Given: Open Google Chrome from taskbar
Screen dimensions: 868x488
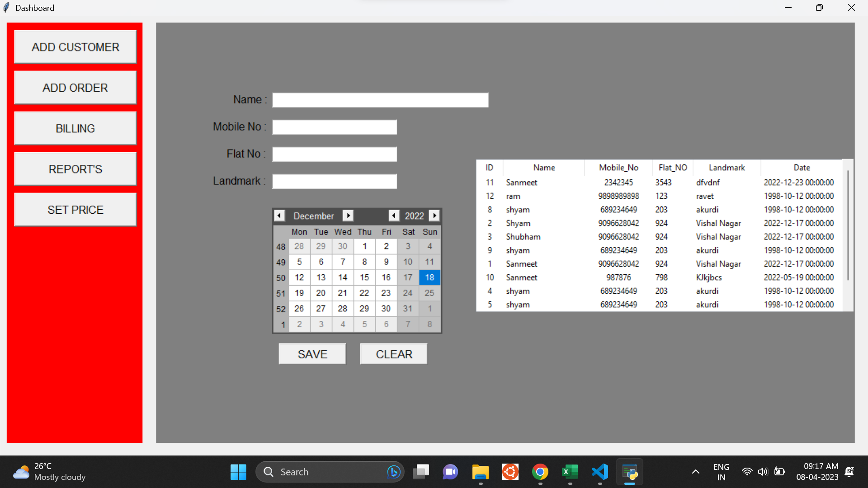Looking at the screenshot, I should pyautogui.click(x=540, y=472).
